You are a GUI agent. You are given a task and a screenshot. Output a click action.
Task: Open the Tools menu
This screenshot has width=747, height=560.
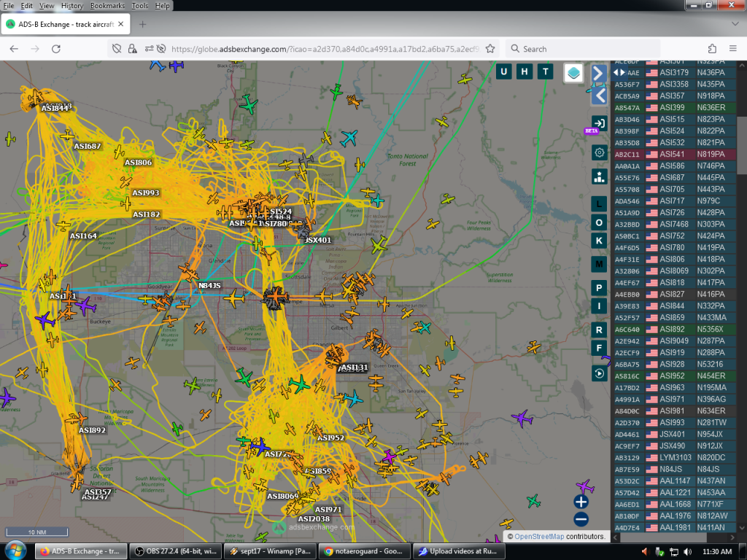coord(139,6)
